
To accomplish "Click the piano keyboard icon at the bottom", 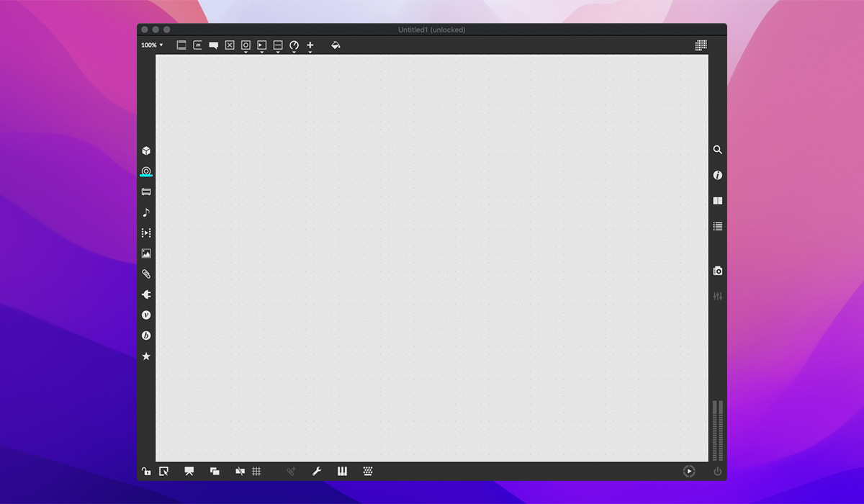I will tap(341, 472).
